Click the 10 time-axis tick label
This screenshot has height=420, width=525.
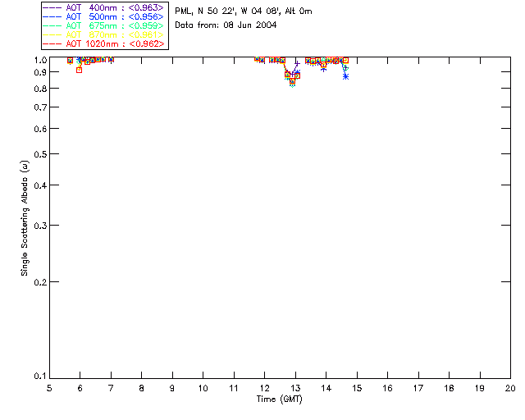click(x=203, y=388)
